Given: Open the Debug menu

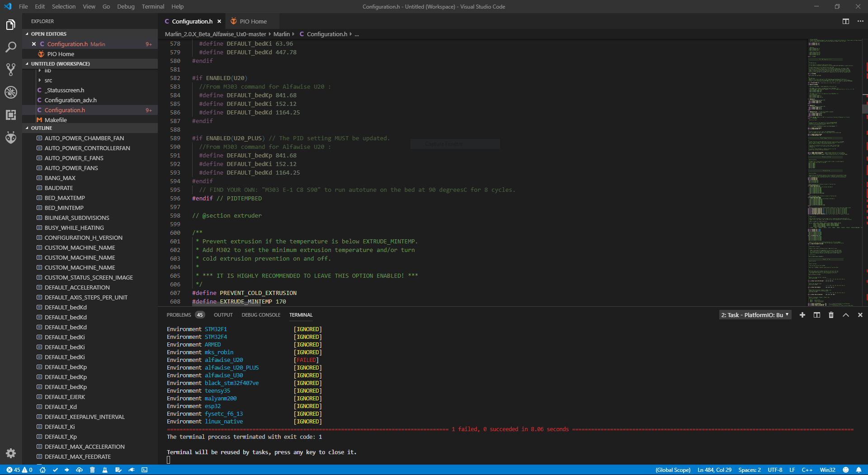Looking at the screenshot, I should [x=126, y=6].
